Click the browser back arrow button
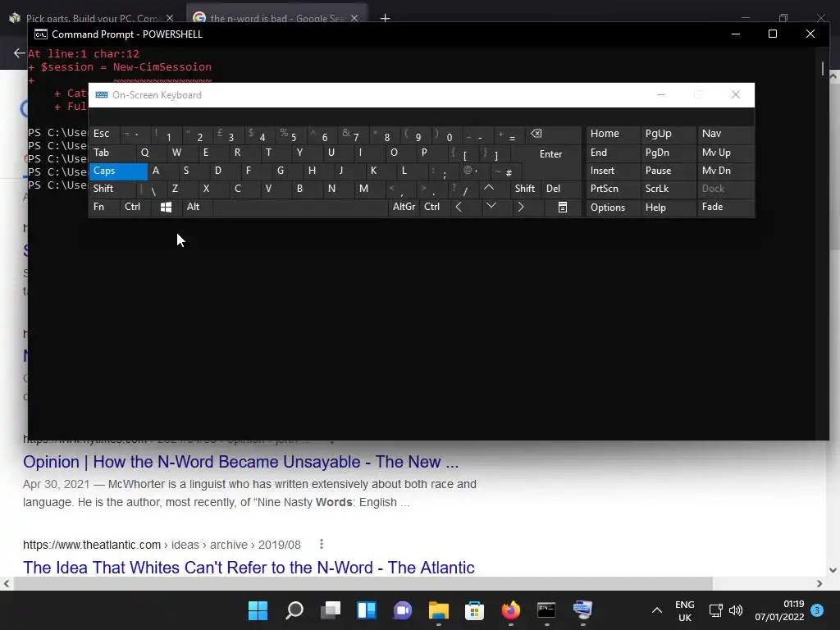The width and height of the screenshot is (840, 630). point(20,53)
